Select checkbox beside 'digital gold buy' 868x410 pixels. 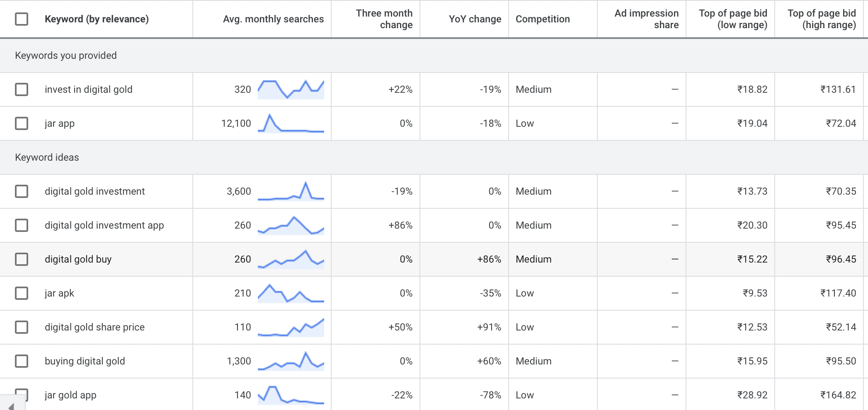point(22,259)
